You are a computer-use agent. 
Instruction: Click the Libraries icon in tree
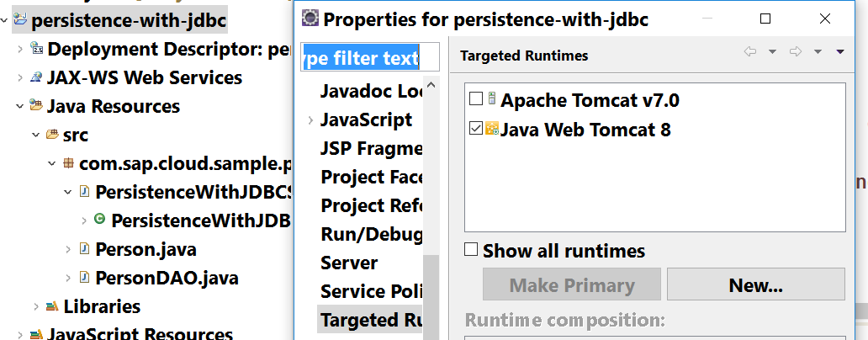[52, 306]
